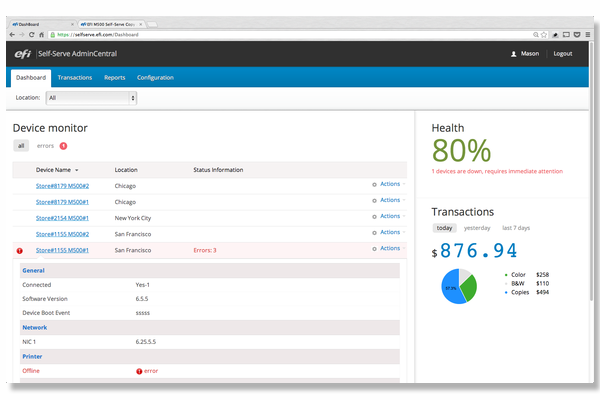600x400 pixels.
Task: Click the magnifier zoom icon in address bar
Action: (x=536, y=34)
